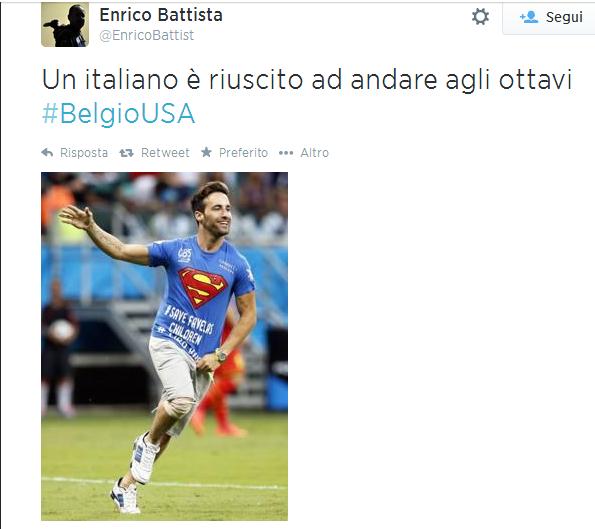
Task: Select the Risposta reply label
Action: 84,153
